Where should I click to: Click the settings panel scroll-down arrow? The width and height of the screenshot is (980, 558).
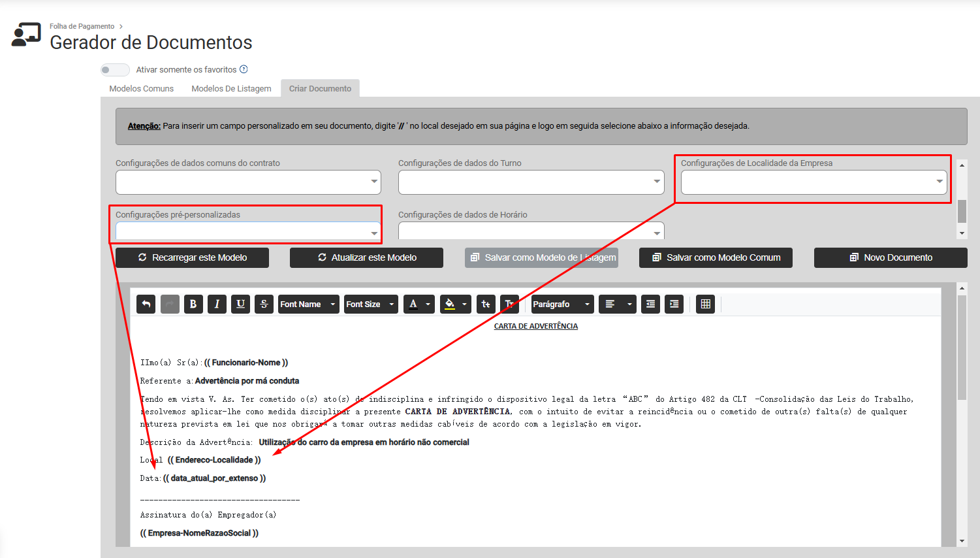[x=962, y=233]
